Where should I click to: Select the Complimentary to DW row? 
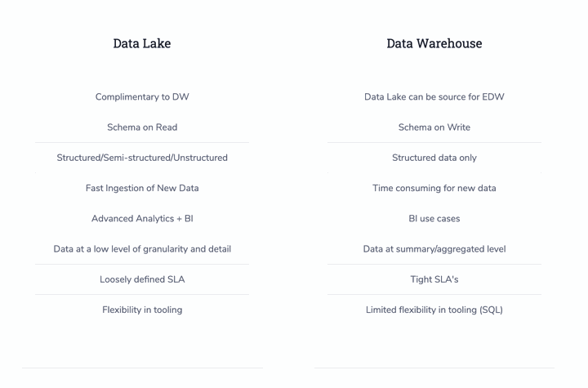point(142,97)
